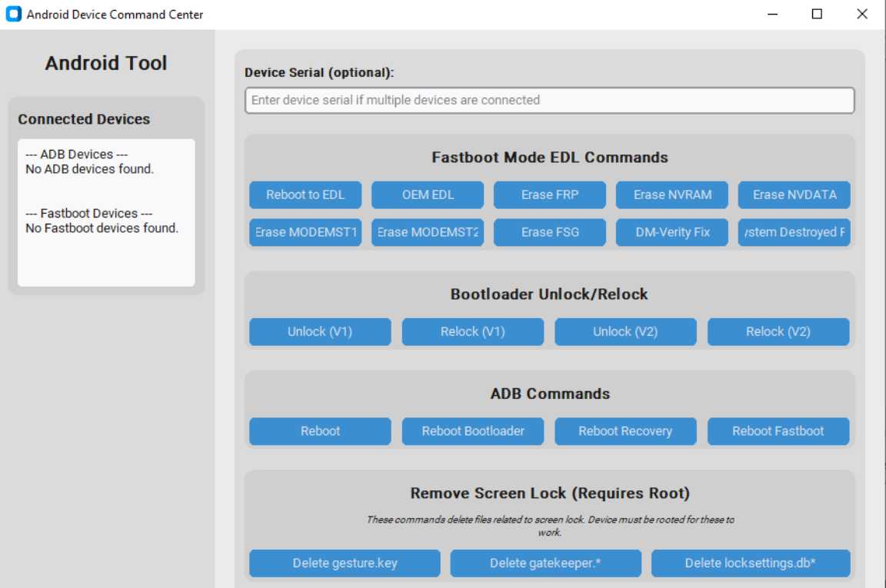Trigger the Erase FSG command
Viewport: 886px width, 588px height.
click(549, 232)
